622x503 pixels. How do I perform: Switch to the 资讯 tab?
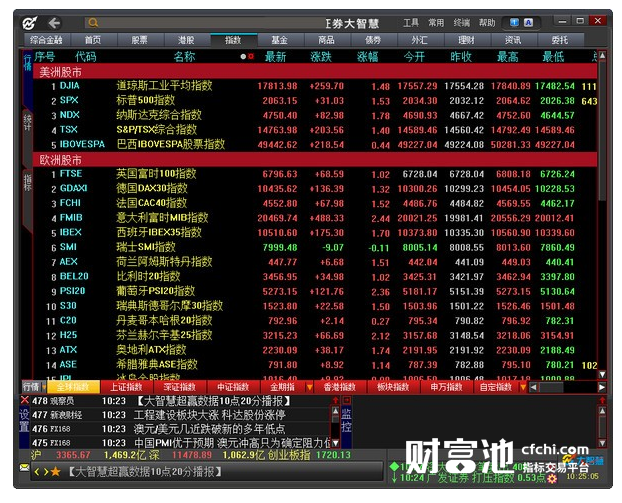click(513, 40)
